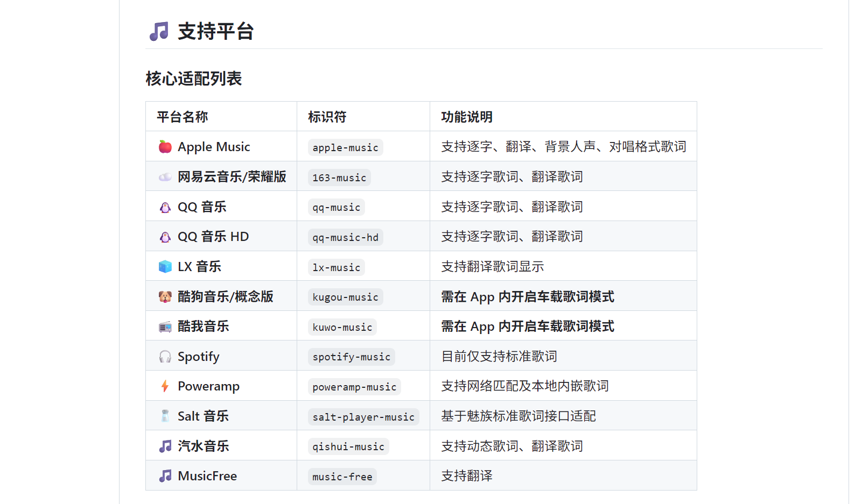Click the QQ 音乐 HD platform name
The width and height of the screenshot is (862, 504).
click(213, 237)
